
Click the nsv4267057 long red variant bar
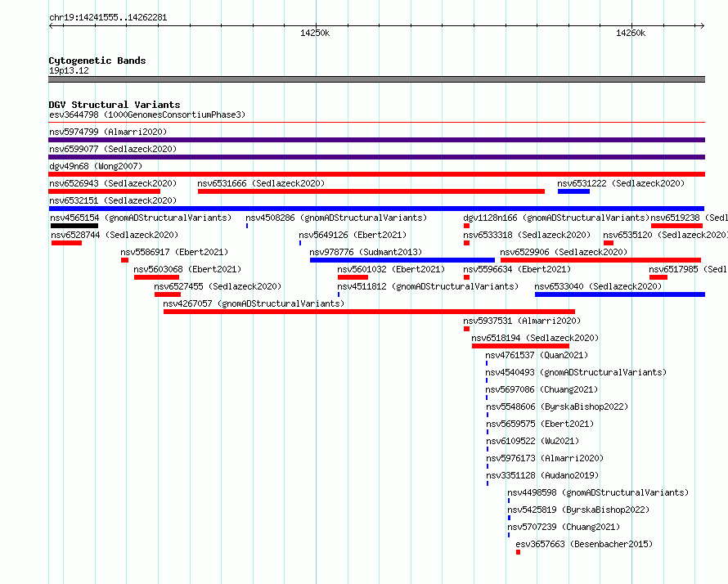pyautogui.click(x=369, y=312)
